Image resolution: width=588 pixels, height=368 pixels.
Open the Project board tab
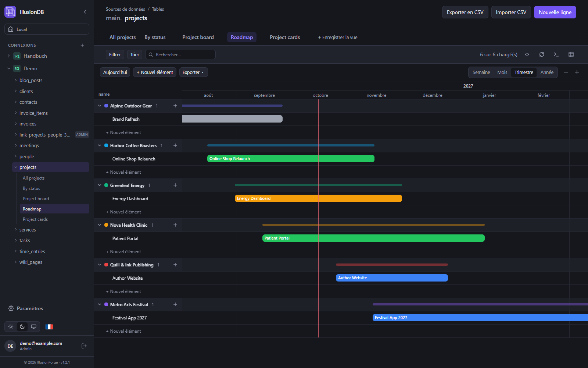tap(198, 37)
